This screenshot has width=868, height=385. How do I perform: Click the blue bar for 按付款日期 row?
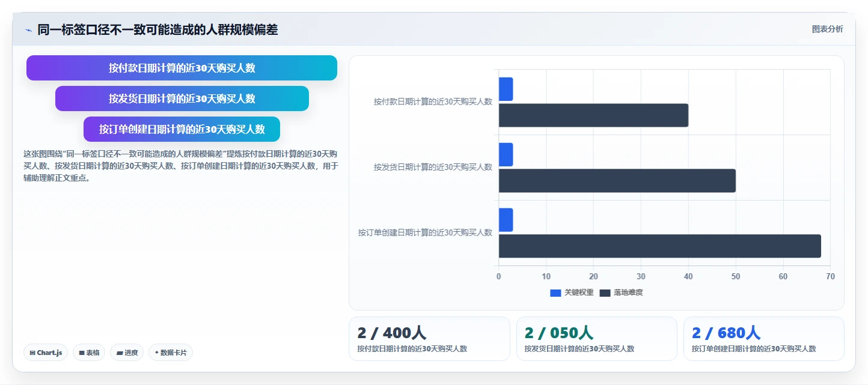pyautogui.click(x=506, y=89)
